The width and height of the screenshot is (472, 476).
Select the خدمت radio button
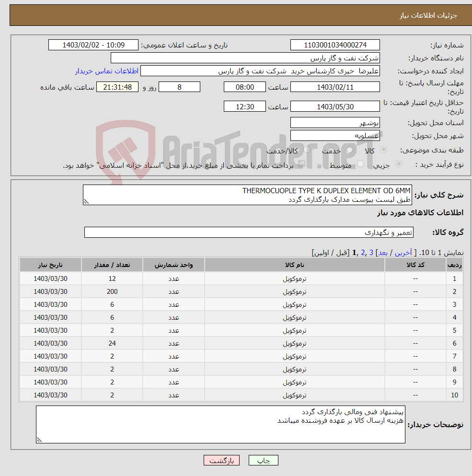(350, 150)
